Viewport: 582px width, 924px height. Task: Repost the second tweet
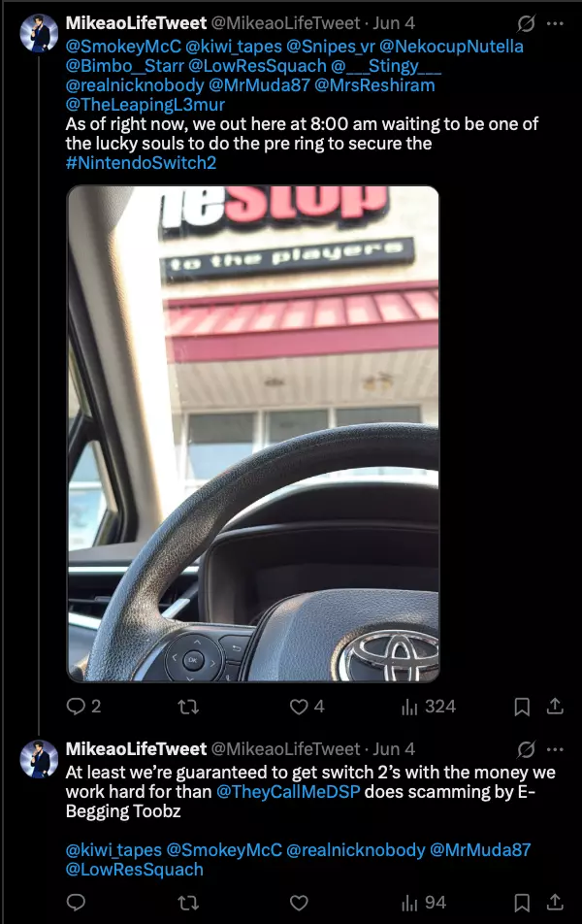coord(188,903)
